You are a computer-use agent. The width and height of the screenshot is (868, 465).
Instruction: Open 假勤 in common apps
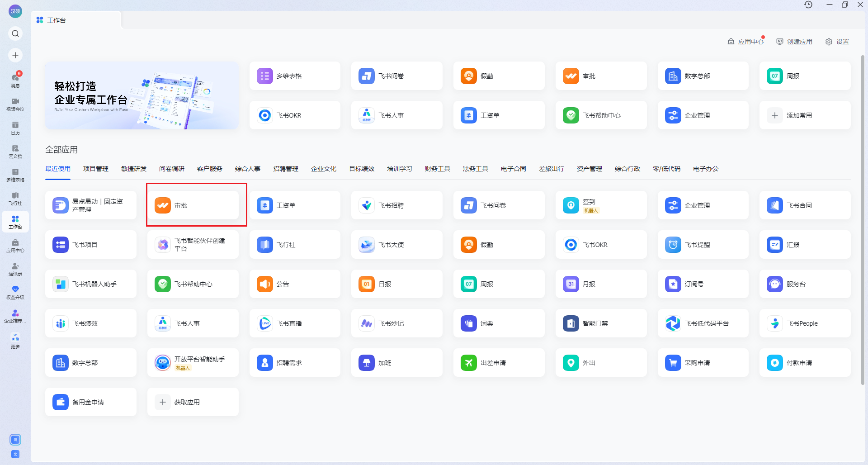coord(499,76)
